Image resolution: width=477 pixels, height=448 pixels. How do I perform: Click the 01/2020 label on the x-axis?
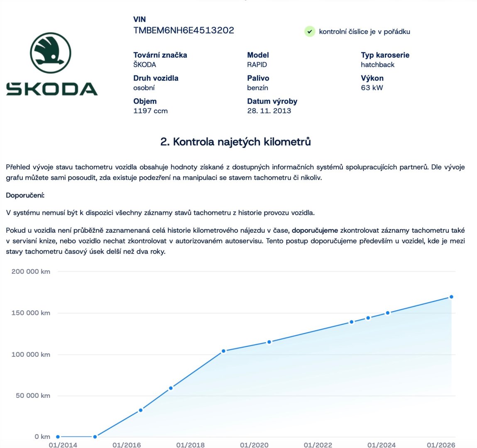point(254,445)
